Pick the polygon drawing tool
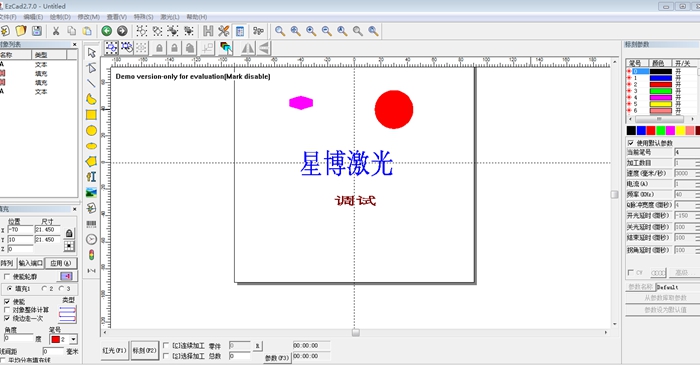 [91, 161]
